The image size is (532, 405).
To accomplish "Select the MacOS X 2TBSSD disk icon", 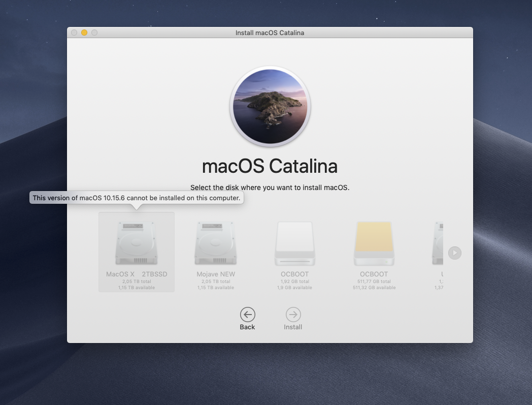I will [137, 243].
